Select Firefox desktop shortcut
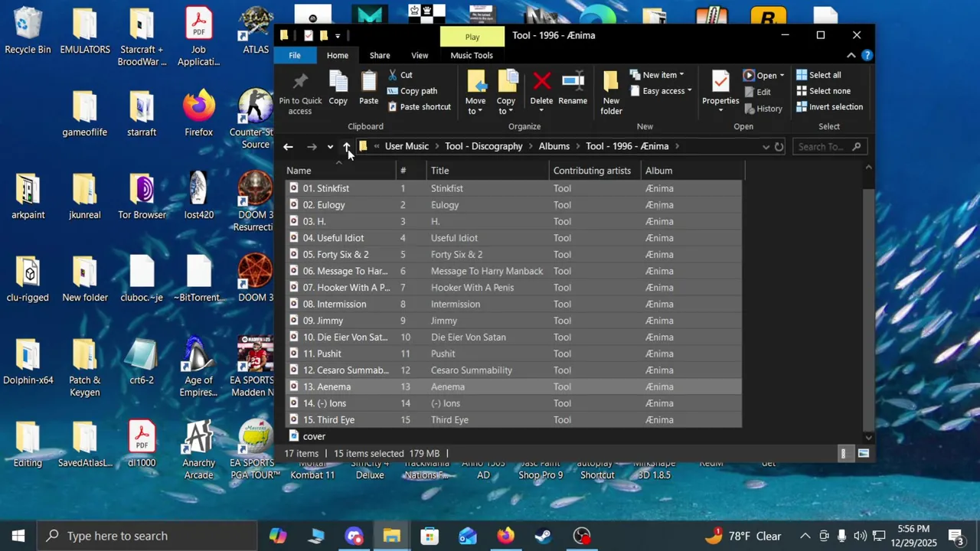980x551 pixels. click(198, 113)
